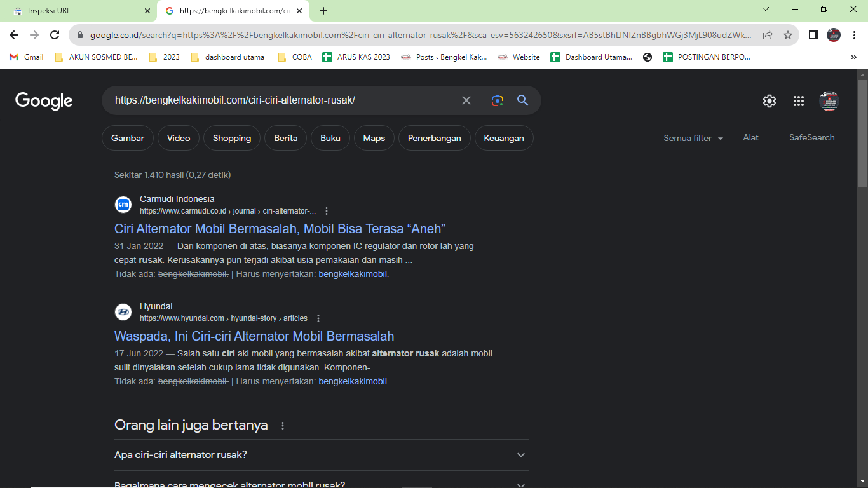The width and height of the screenshot is (868, 488).
Task: Click bengkelkakimobil link under Carmudi result
Action: (x=353, y=274)
